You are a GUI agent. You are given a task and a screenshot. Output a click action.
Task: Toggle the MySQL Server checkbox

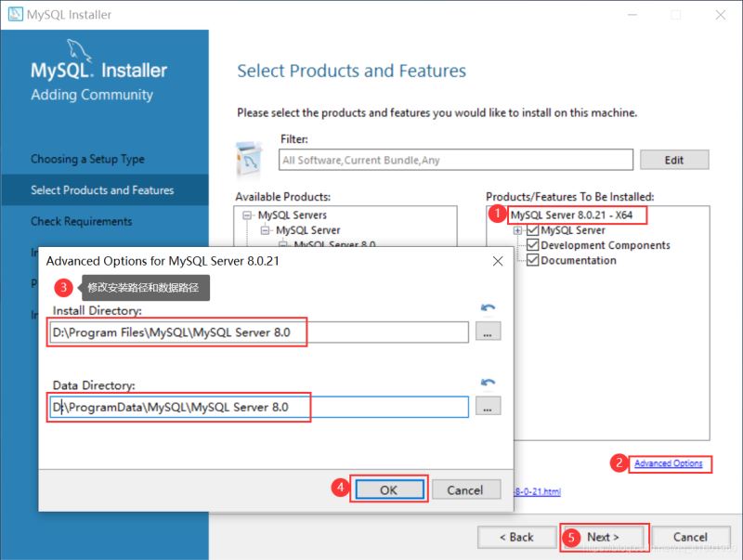pos(532,229)
